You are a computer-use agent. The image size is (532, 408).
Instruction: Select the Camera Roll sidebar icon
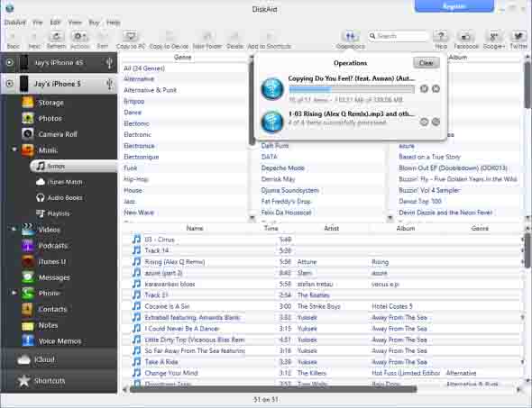click(28, 134)
